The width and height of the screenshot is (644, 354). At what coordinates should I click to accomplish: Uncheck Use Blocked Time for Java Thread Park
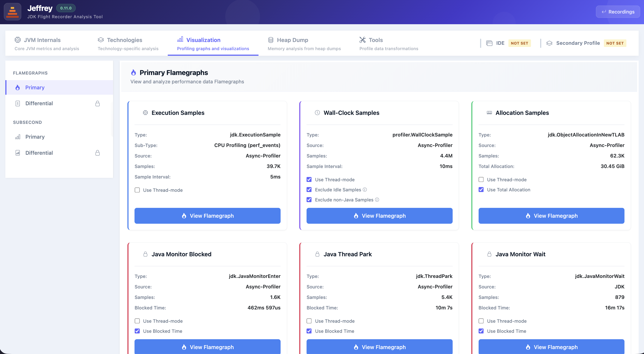tap(309, 331)
